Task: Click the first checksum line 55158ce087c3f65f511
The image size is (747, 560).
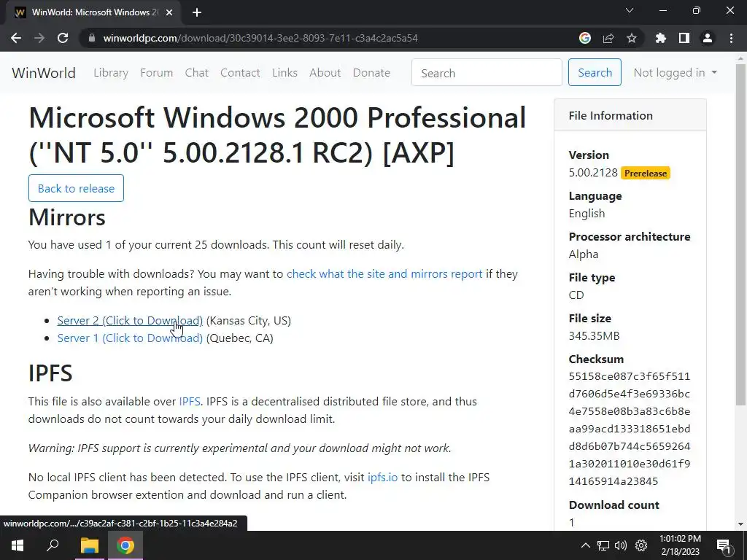Action: 630,376
